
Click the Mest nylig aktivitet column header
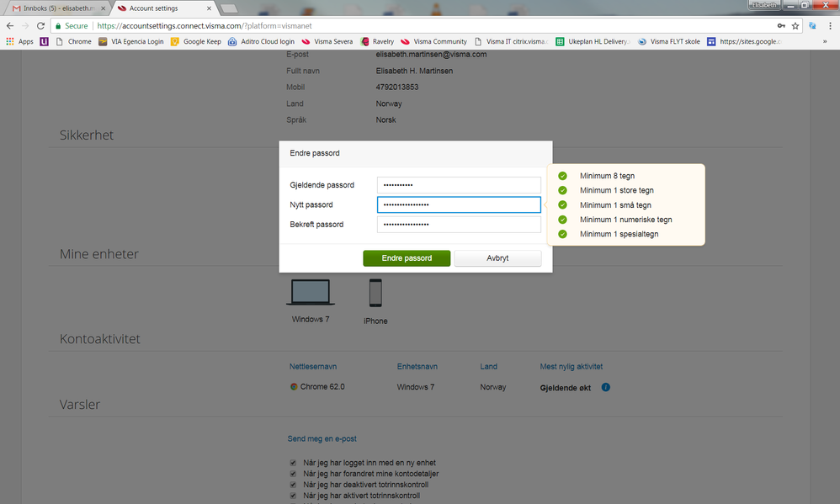point(571,366)
